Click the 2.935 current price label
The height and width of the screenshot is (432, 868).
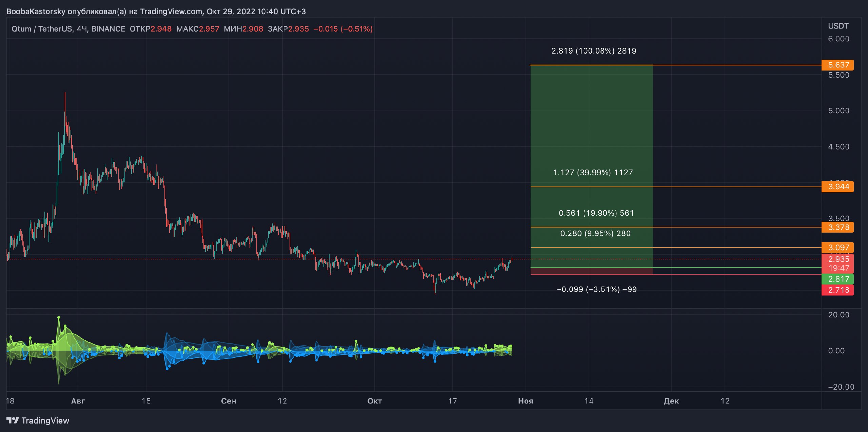click(839, 259)
